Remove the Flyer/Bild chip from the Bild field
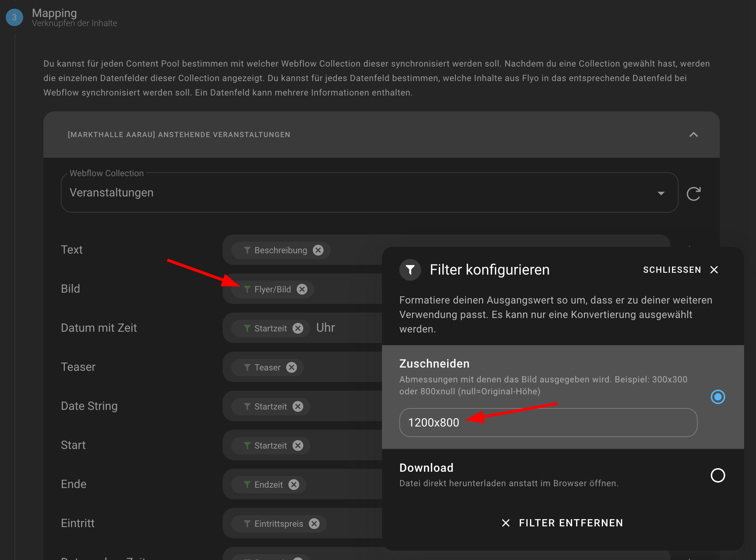This screenshot has height=560, width=756. [302, 289]
